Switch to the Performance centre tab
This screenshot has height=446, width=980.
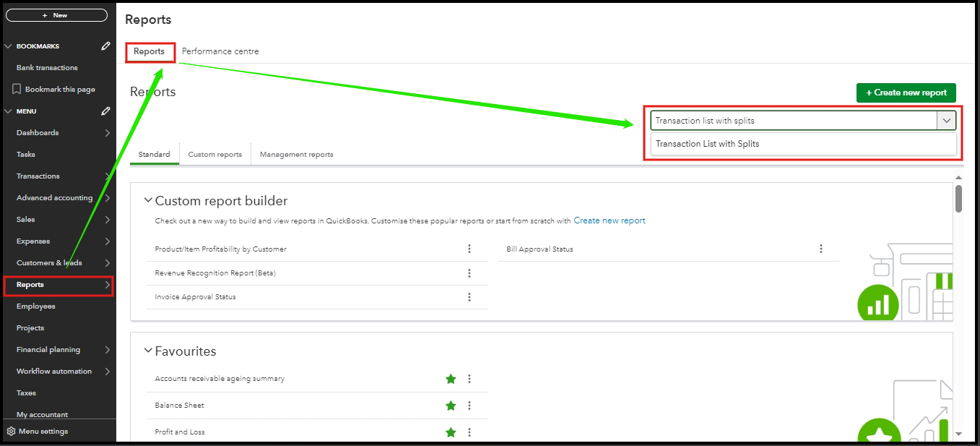coord(220,51)
